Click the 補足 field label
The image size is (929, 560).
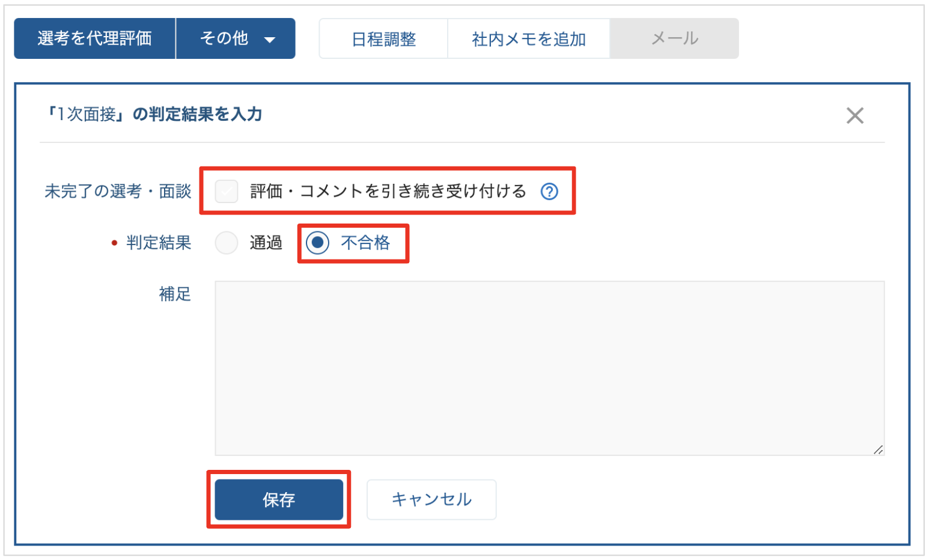(175, 294)
